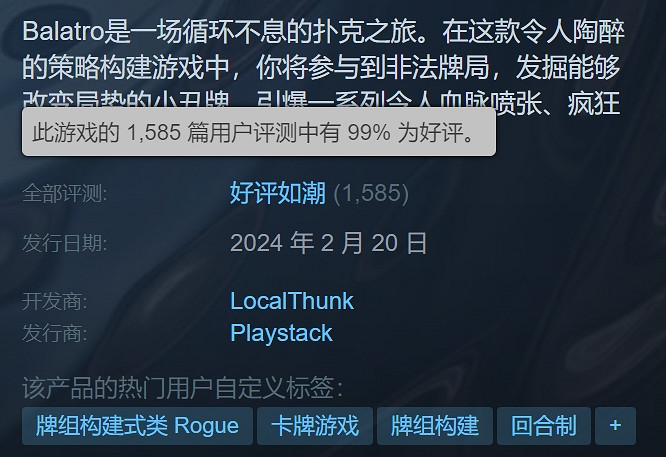Select the 牌组构建式类 Rogue tag

pyautogui.click(x=137, y=426)
